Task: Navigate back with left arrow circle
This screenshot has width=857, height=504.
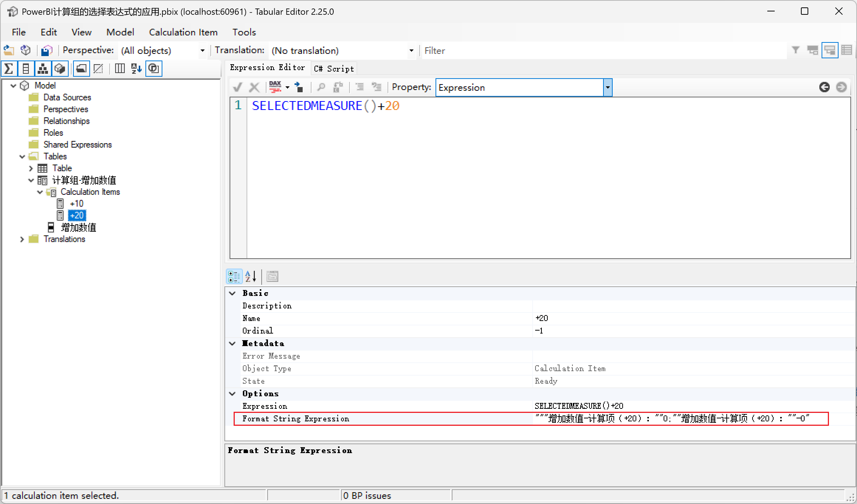Action: (x=825, y=87)
